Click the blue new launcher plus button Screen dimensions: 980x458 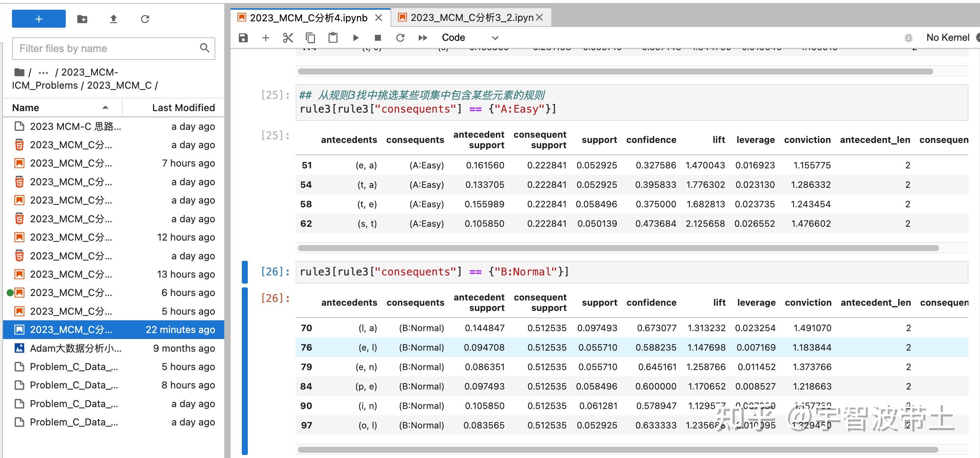(x=38, y=19)
